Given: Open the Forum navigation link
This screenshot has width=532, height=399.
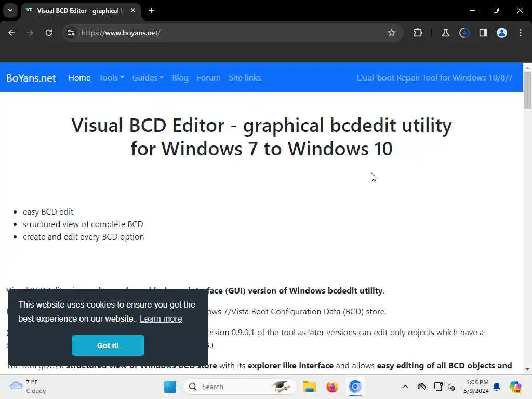Looking at the screenshot, I should tap(209, 78).
